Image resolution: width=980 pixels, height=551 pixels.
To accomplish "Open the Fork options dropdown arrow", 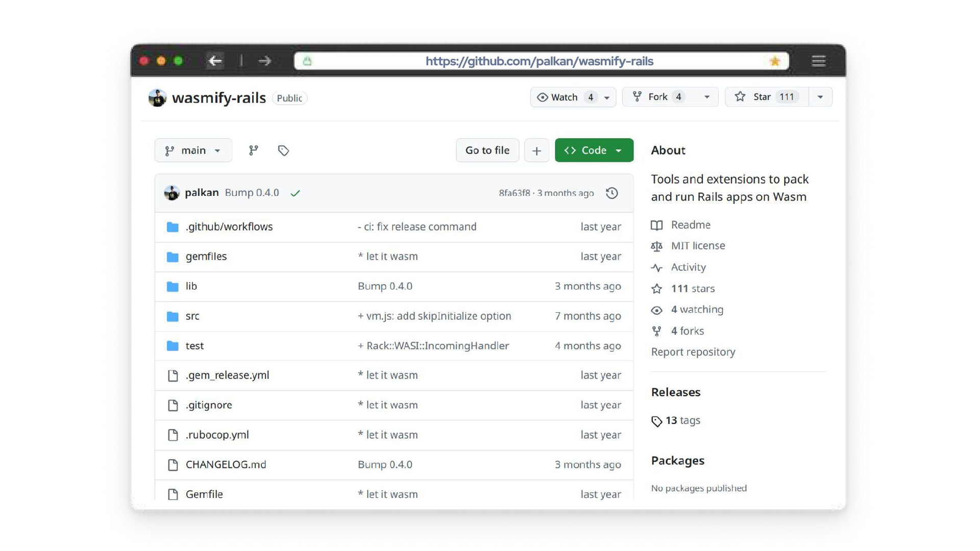I will [x=707, y=97].
